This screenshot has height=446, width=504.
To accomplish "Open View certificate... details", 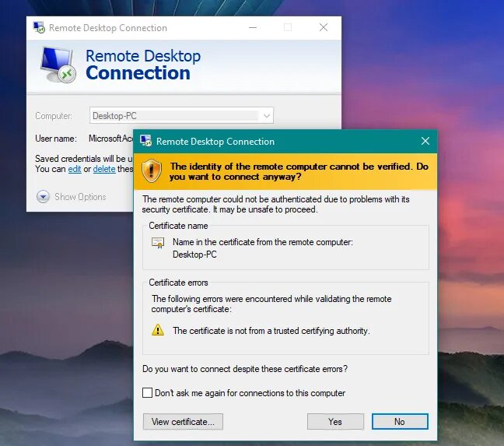I will click(183, 422).
